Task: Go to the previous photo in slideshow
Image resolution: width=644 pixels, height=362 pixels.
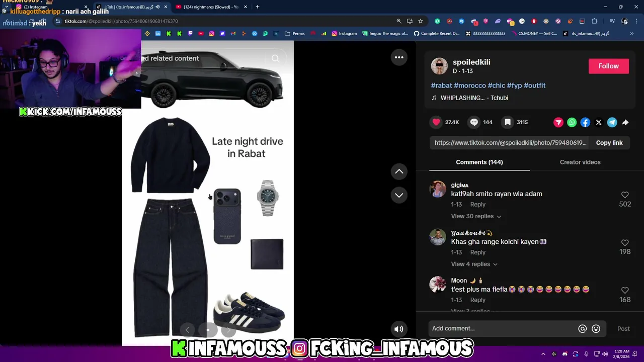Action: (x=187, y=330)
